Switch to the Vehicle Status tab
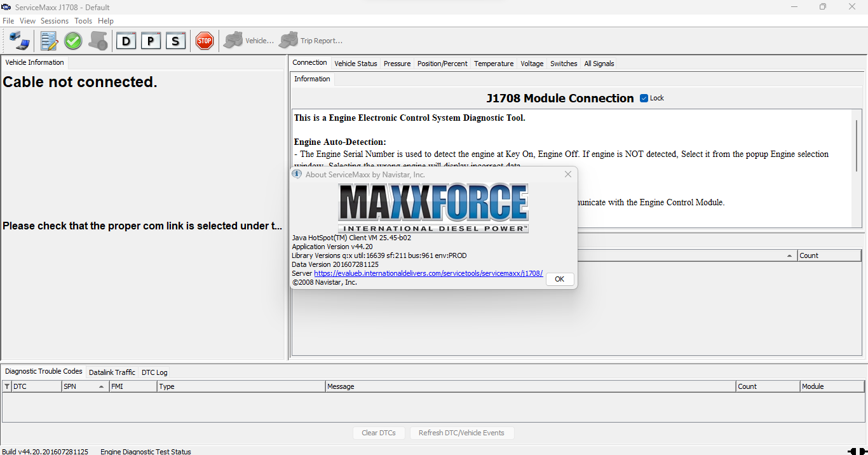The height and width of the screenshot is (455, 868). click(x=355, y=64)
